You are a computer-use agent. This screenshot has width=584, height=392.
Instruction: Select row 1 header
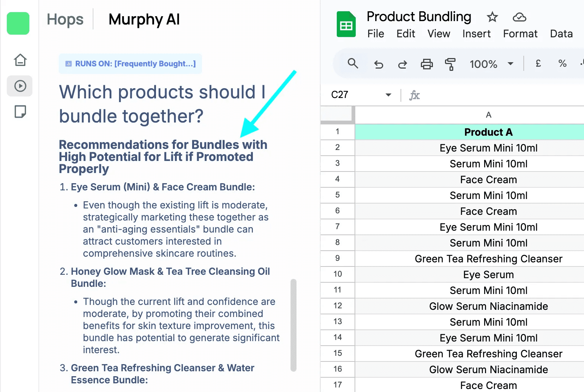(x=338, y=132)
